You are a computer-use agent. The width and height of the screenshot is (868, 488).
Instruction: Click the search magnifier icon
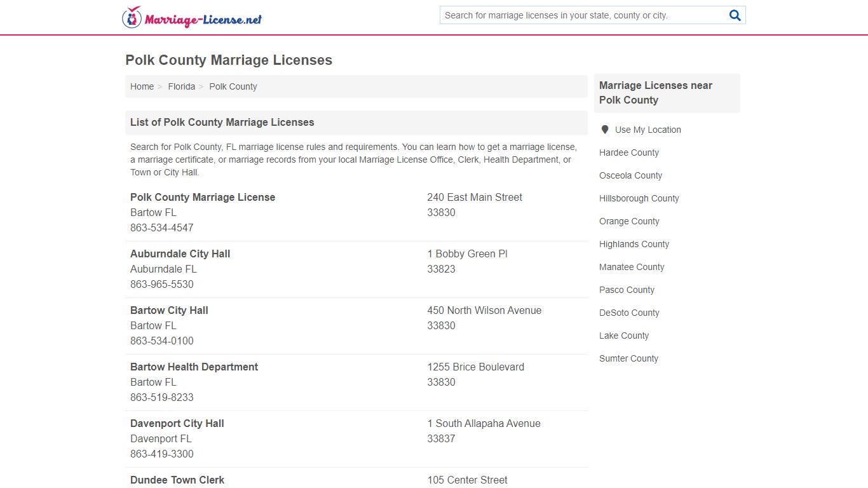click(x=735, y=15)
